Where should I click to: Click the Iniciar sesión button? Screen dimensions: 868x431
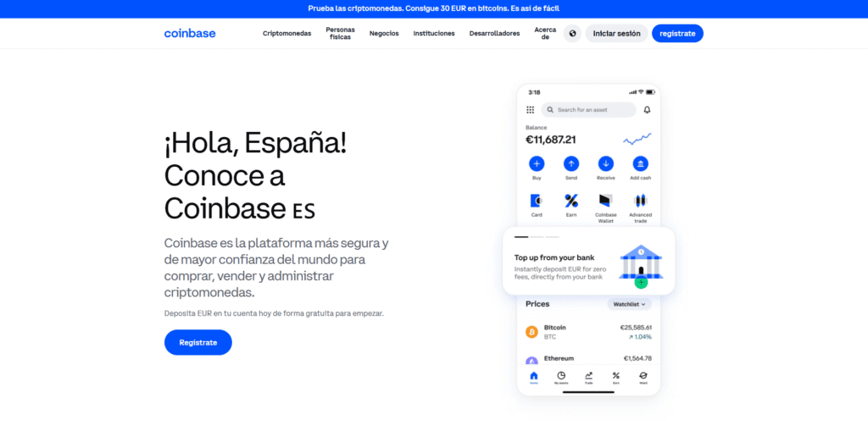coord(616,34)
